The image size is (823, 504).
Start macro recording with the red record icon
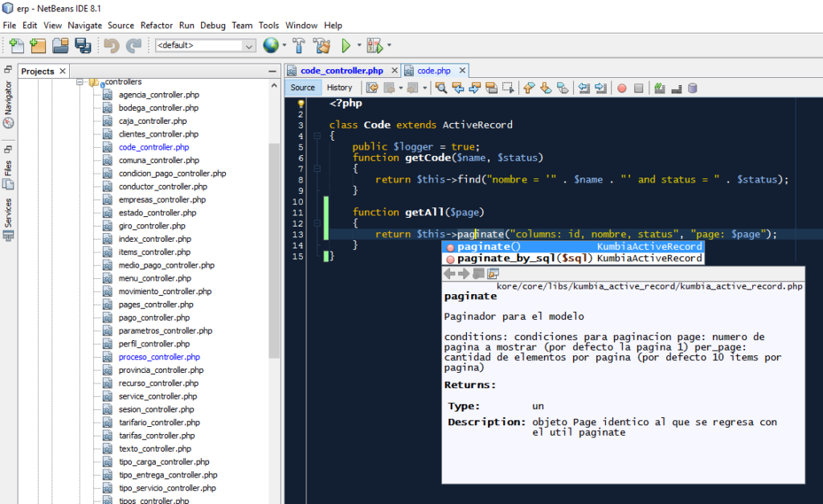621,87
